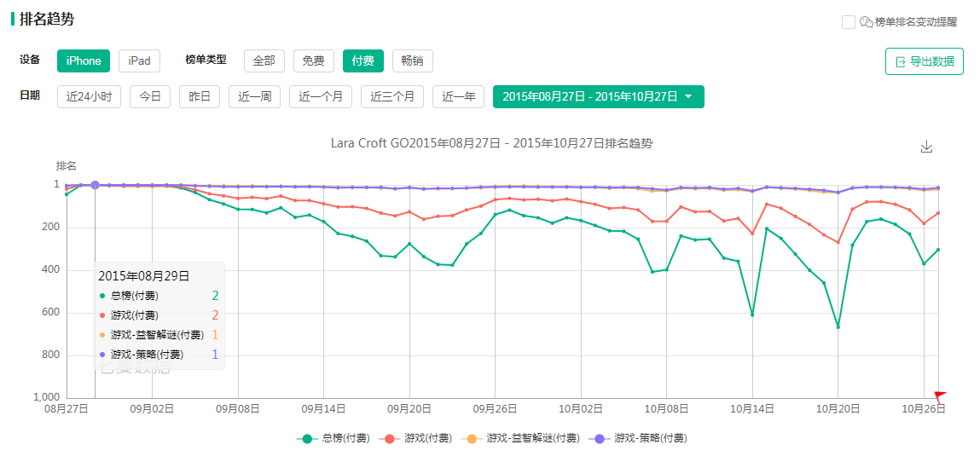Click the tooltip date 2015年08月29日
This screenshot has height=456, width=980.
(x=144, y=275)
